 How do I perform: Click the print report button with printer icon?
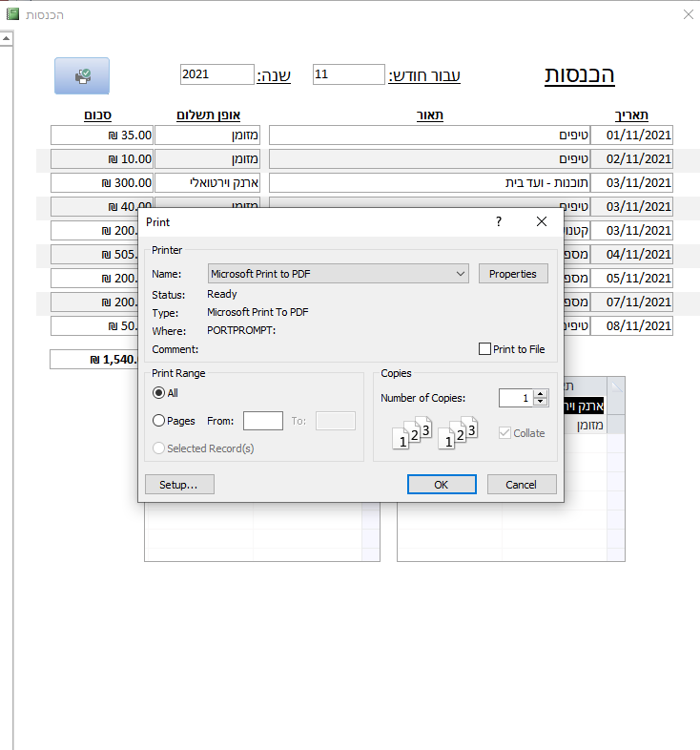pyautogui.click(x=82, y=75)
